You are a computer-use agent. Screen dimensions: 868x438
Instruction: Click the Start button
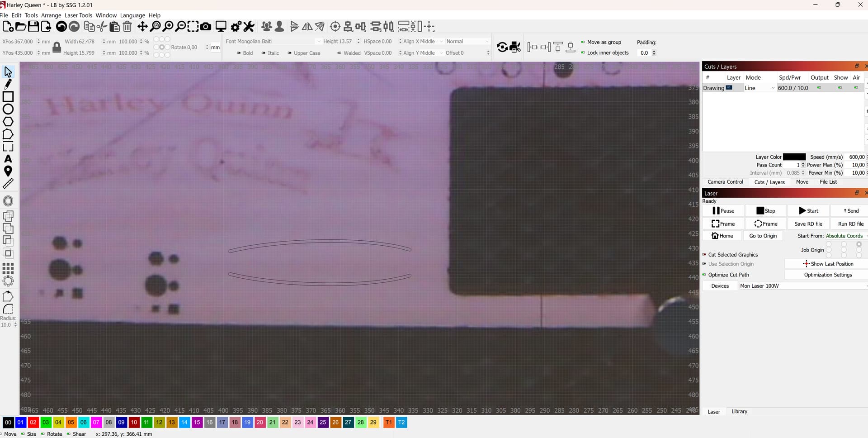click(808, 211)
